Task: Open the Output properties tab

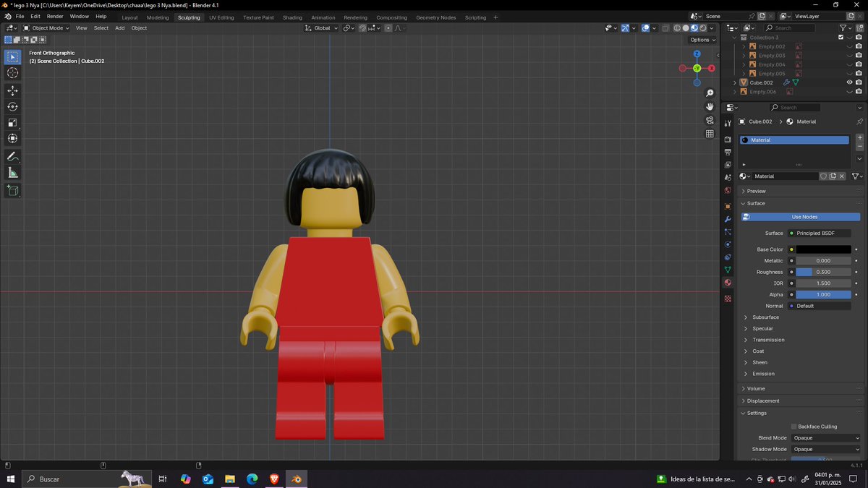Action: 728,152
